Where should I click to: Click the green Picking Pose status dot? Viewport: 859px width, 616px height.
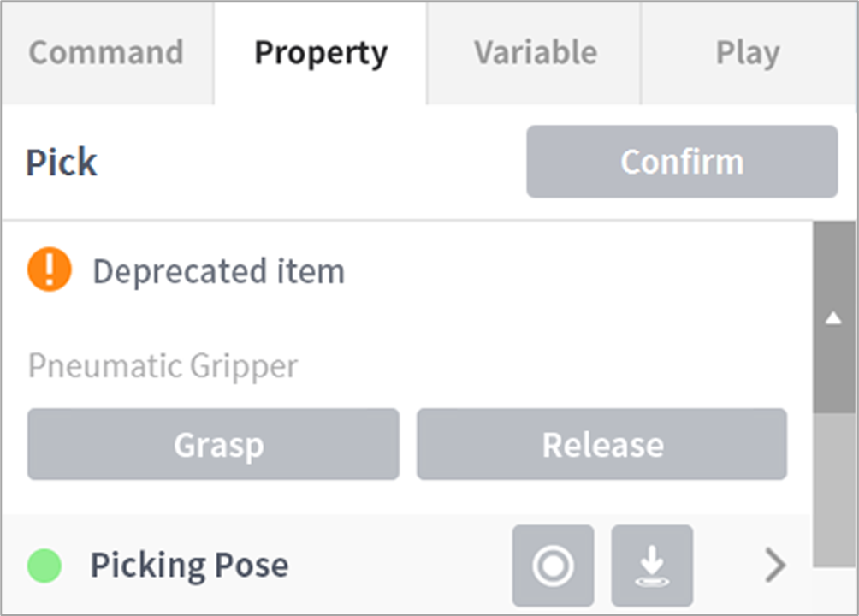[44, 566]
